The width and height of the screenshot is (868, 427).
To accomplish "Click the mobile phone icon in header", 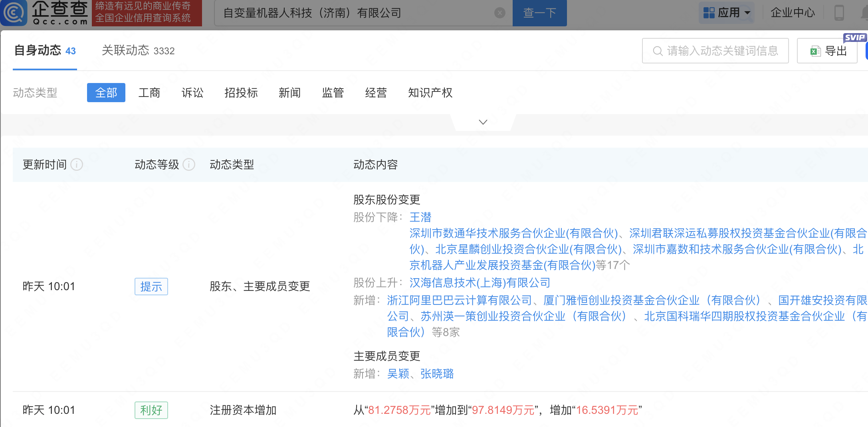I will [839, 13].
